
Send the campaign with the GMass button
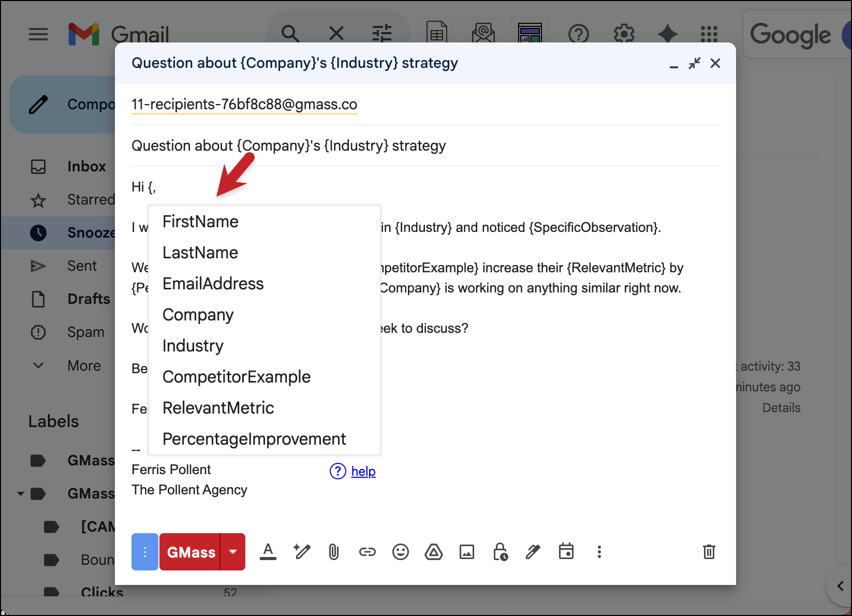click(x=190, y=552)
